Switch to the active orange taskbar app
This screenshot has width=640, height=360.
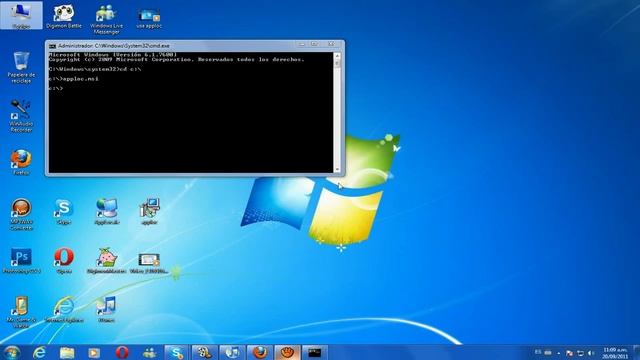287,352
